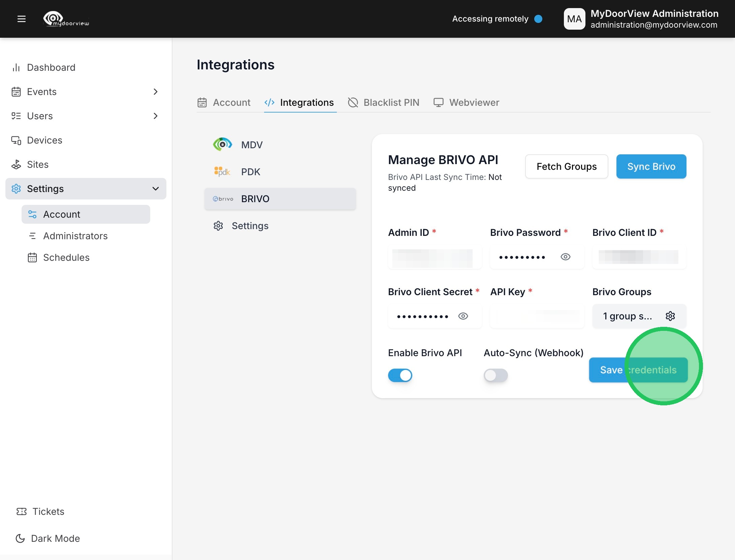The width and height of the screenshot is (735, 560).
Task: Reveal the Brivo Password with the eye icon
Action: coord(565,257)
